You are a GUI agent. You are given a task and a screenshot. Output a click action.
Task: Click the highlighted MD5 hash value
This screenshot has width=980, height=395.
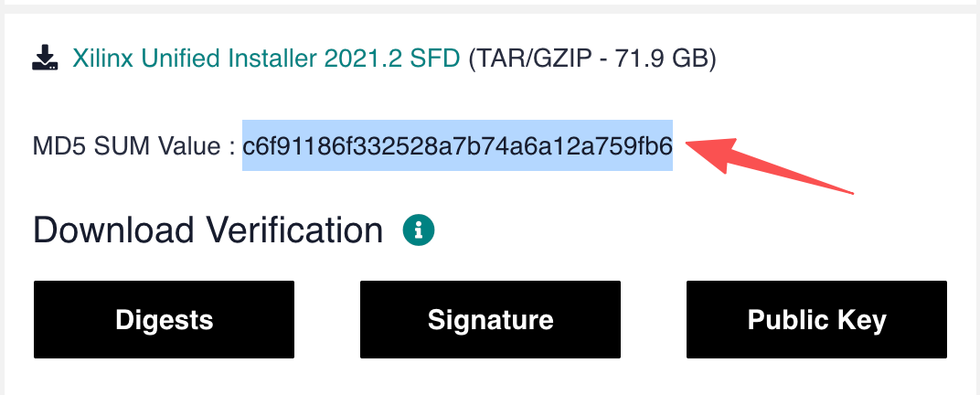(x=457, y=145)
